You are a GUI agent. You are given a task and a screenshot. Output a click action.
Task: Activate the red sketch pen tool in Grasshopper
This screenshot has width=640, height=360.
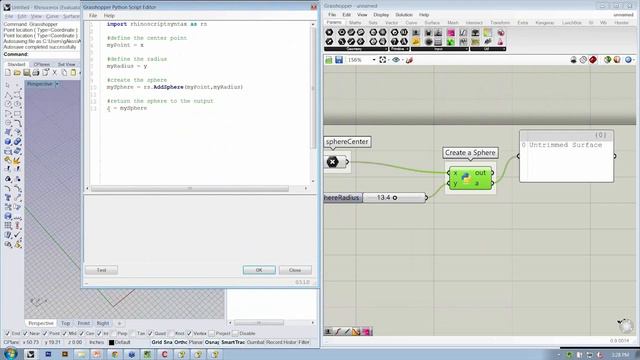(409, 60)
